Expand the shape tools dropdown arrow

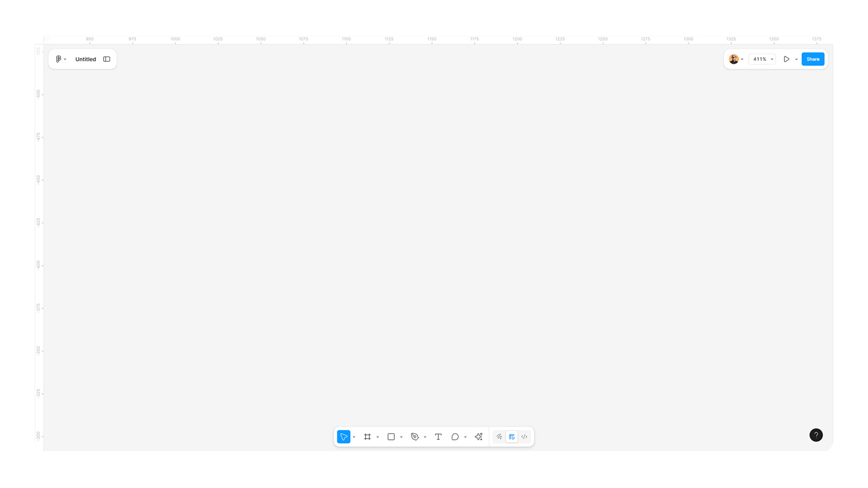click(x=401, y=437)
